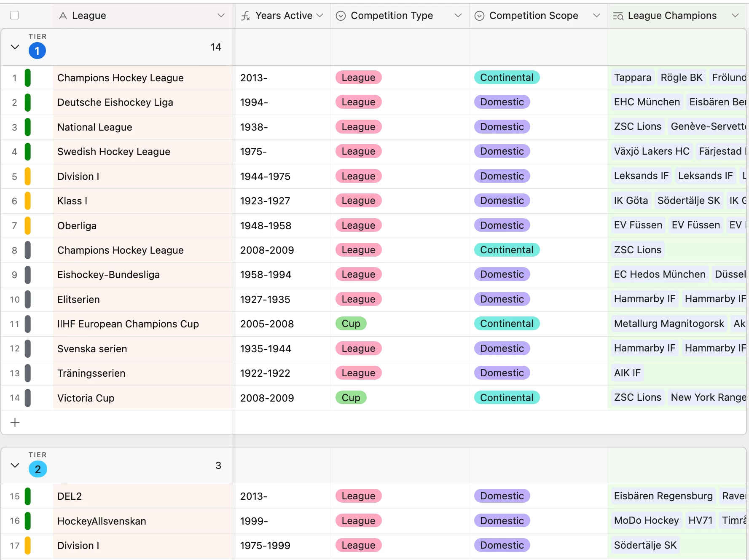Screen dimensions: 749x560
Task: Click the Tappara champion chip
Action: point(632,78)
